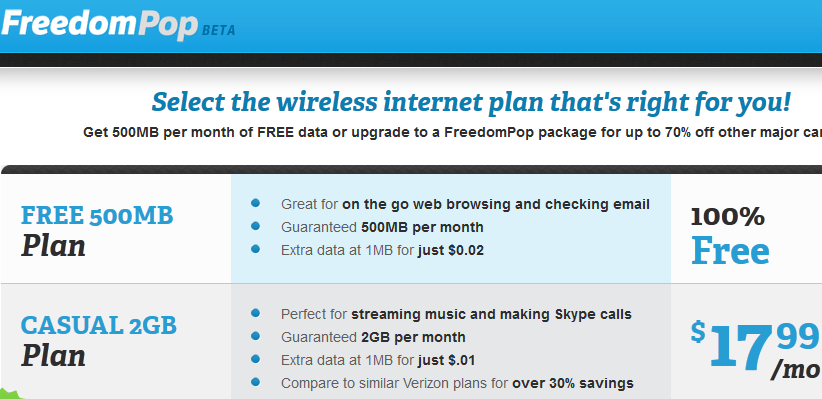Click the FreedomPop logo
This screenshot has width=822, height=399.
(100, 25)
